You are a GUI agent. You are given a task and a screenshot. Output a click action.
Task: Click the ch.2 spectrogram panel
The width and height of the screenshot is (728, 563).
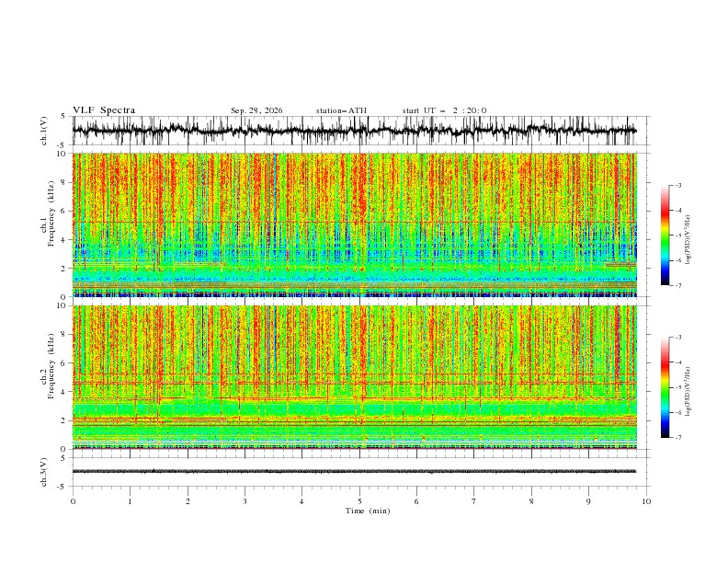354,377
